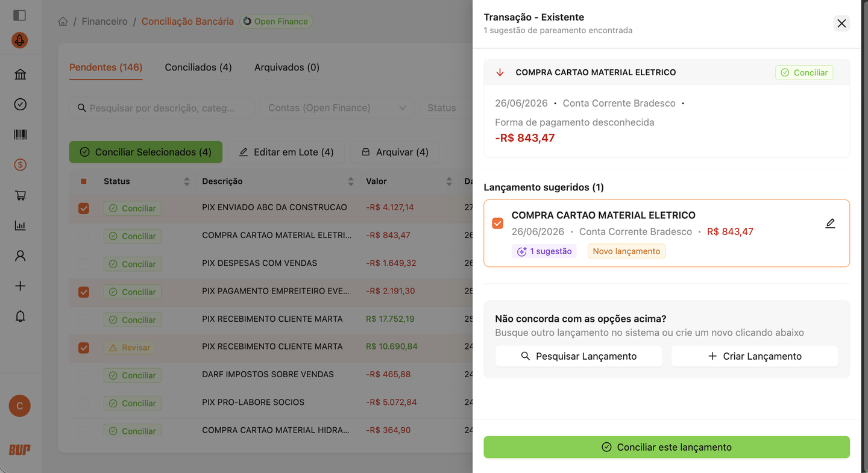868x473 pixels.
Task: Open the dollar coin Financeiro sidebar icon
Action: click(x=20, y=164)
